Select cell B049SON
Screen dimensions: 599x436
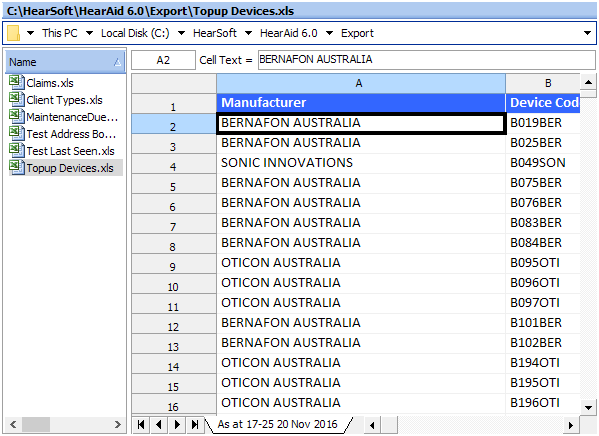[x=543, y=163]
